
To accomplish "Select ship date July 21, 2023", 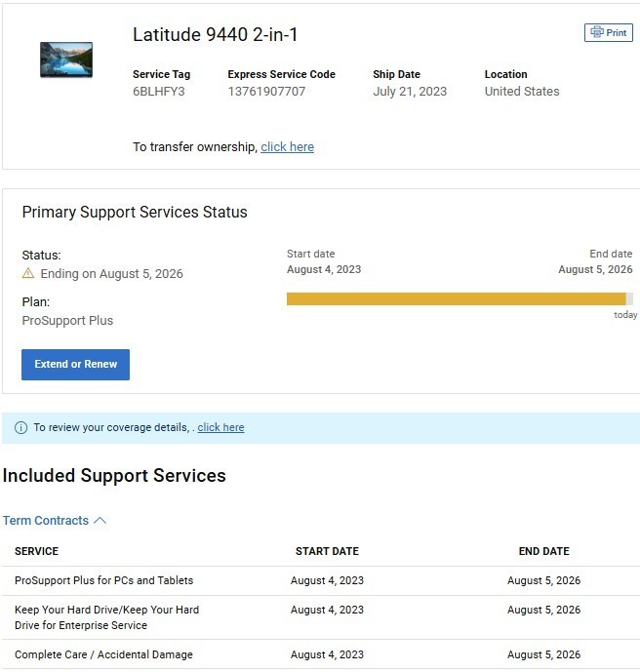I will click(x=410, y=92).
